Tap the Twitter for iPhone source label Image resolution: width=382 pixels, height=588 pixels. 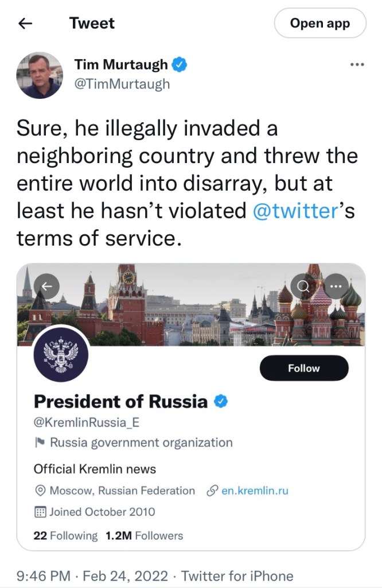tap(237, 576)
